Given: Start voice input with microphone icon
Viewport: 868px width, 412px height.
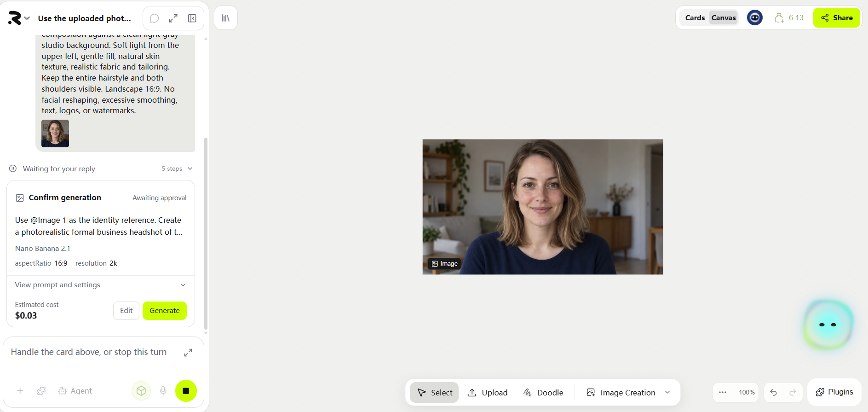Looking at the screenshot, I should (163, 391).
